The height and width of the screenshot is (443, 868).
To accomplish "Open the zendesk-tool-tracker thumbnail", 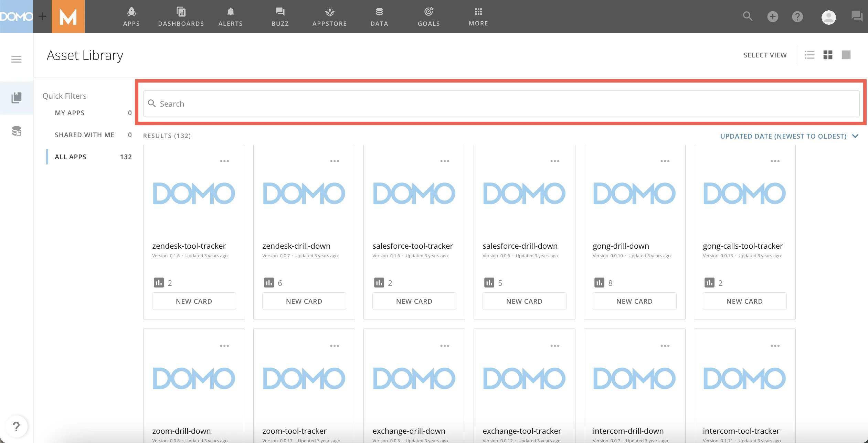I will [194, 193].
